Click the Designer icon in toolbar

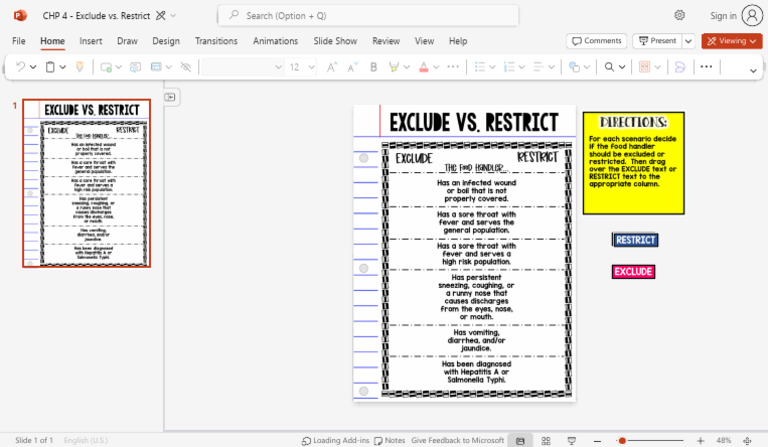pos(645,67)
